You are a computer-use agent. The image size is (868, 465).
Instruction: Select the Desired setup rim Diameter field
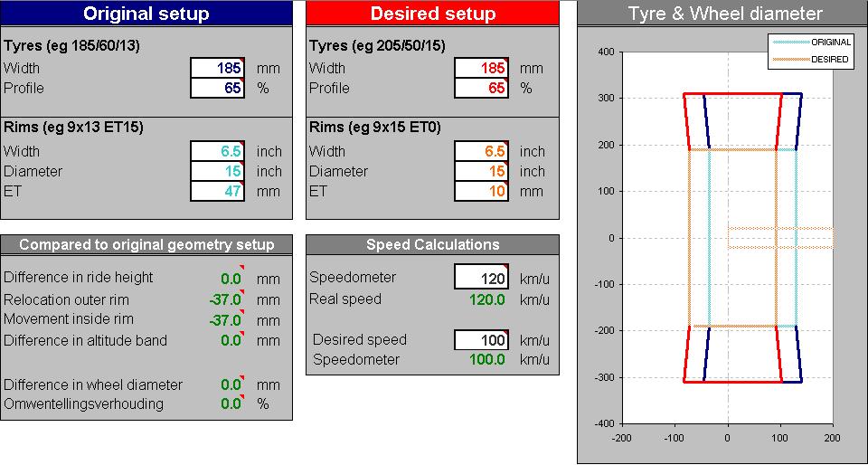(x=481, y=171)
